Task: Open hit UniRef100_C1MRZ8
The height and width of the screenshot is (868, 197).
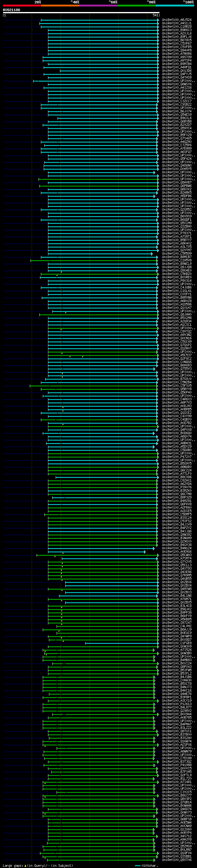Action: (177, 26)
